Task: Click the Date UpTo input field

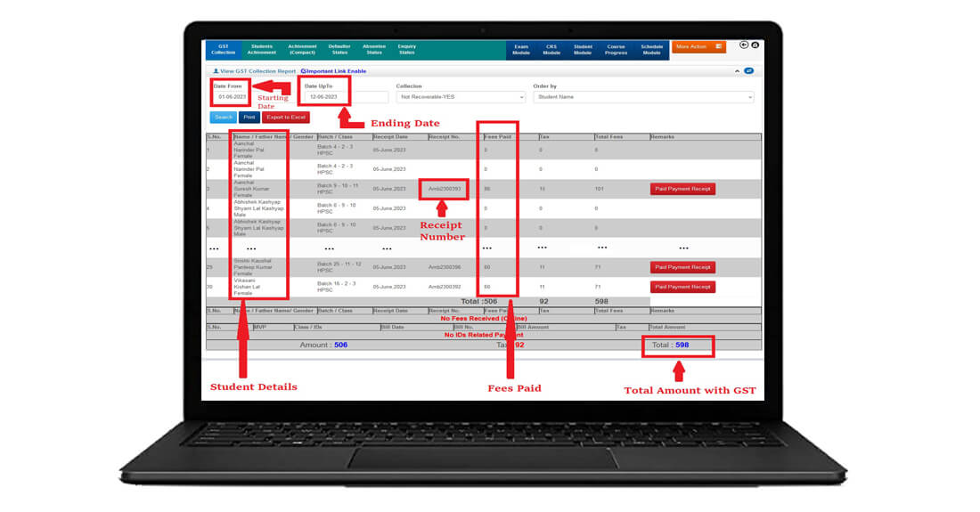Action: [x=322, y=96]
